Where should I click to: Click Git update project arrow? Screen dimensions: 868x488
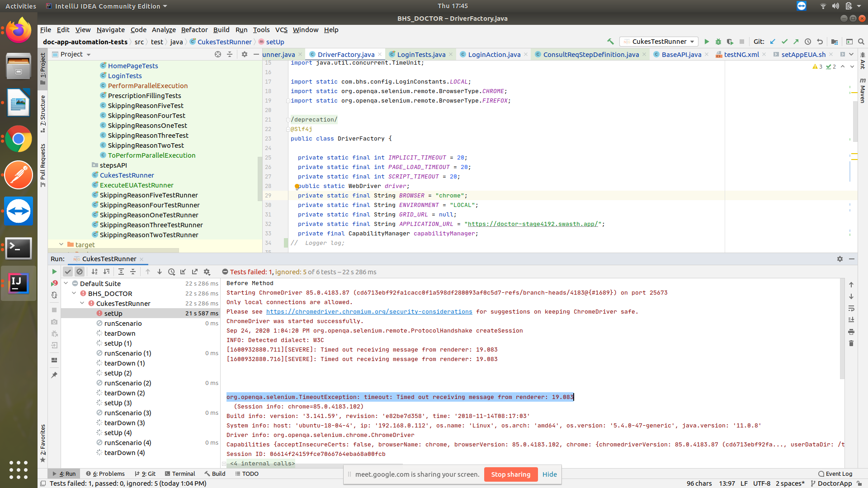[x=773, y=42]
